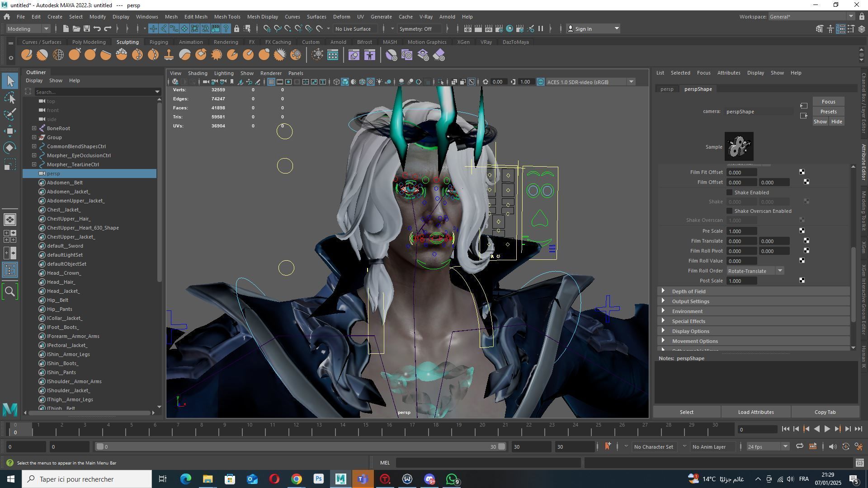This screenshot has width=868, height=488.
Task: Click the Presets button
Action: pos(828,112)
